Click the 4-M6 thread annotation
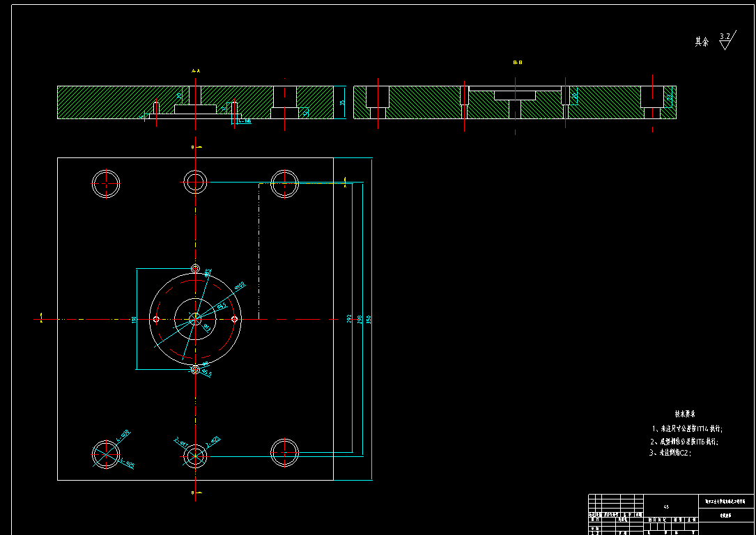Screen dimensions: 756x535 click(245, 121)
